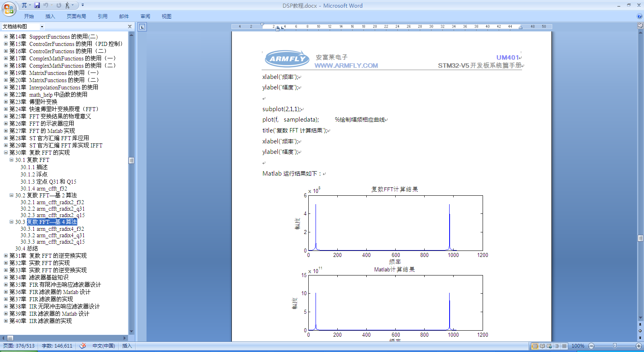Go to 30.2.1 arm_cfft_radix2_f32 heading
The height and width of the screenshot is (352, 644).
52,202
